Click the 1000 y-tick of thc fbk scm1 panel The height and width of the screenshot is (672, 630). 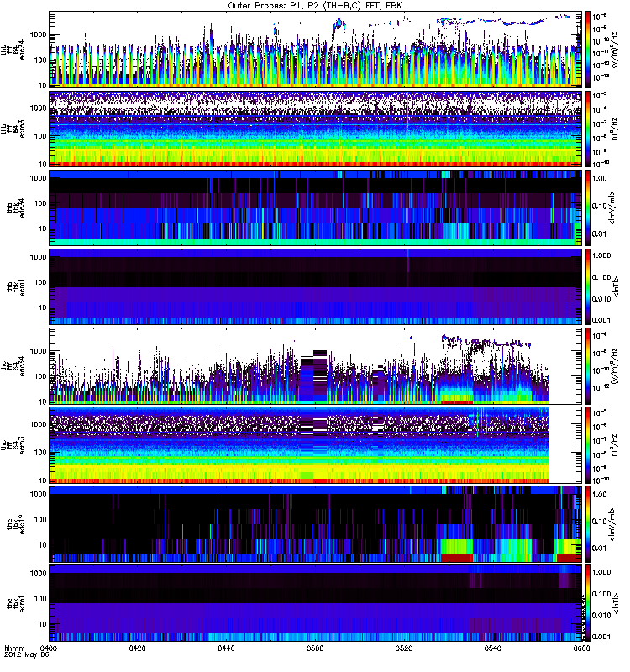click(x=38, y=573)
